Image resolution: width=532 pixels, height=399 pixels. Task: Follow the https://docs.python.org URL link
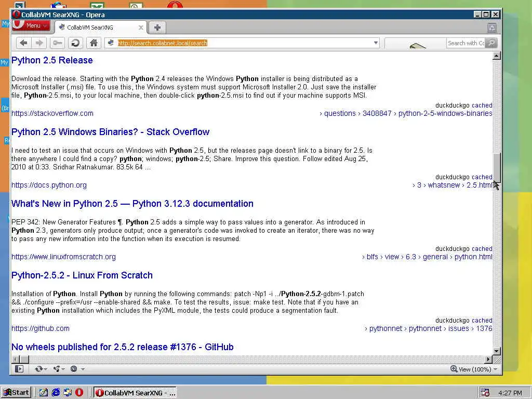click(x=49, y=185)
